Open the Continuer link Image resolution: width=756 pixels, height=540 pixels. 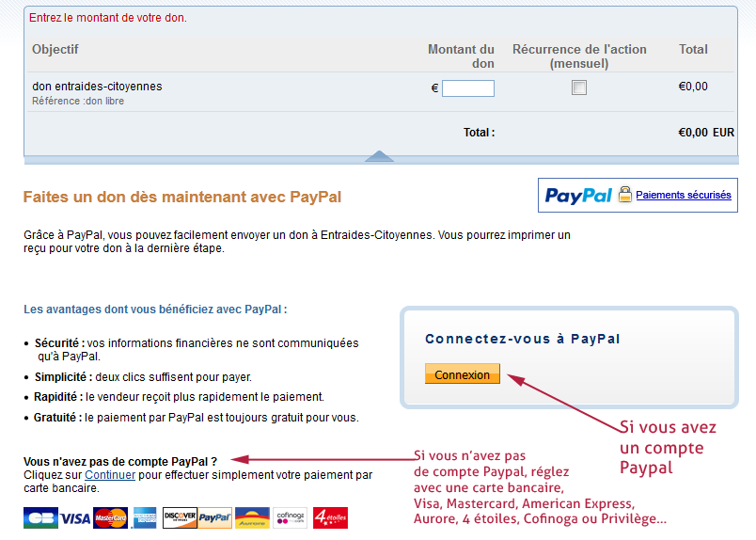coord(110,475)
